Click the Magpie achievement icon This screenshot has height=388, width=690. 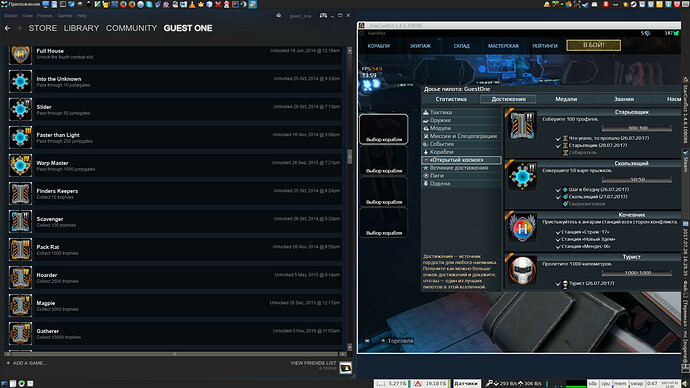[20, 305]
